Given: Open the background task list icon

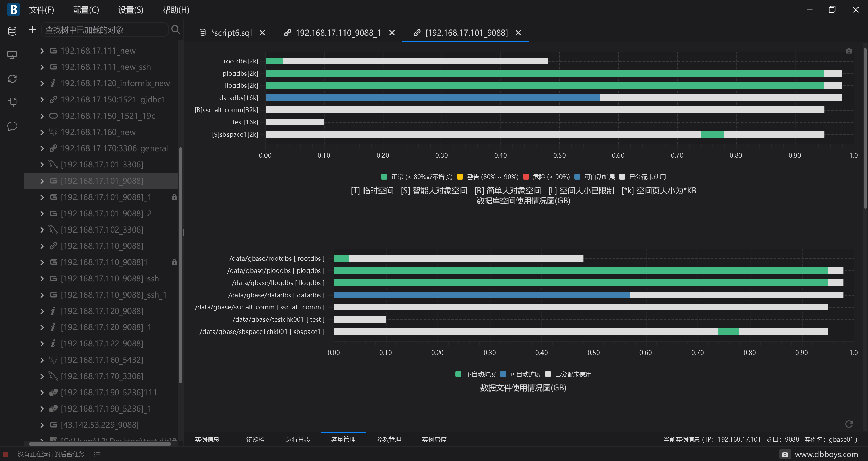Looking at the screenshot, I should tap(97, 454).
